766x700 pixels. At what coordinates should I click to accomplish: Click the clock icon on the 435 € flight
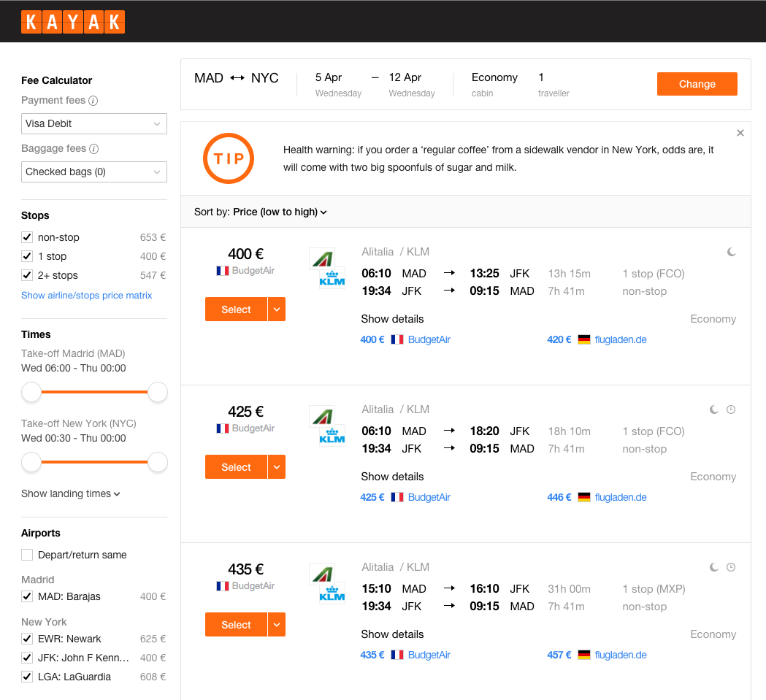731,568
